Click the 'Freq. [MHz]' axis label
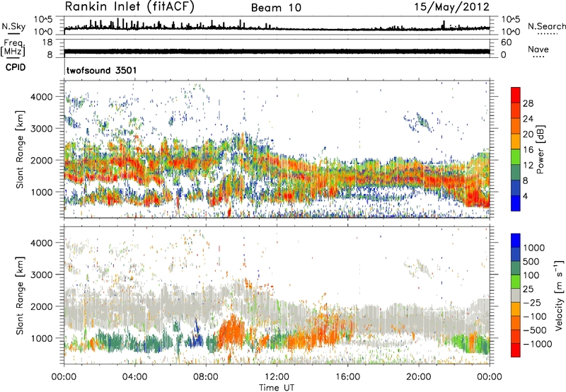Viewport: 566px width, 392px height. 13,47
